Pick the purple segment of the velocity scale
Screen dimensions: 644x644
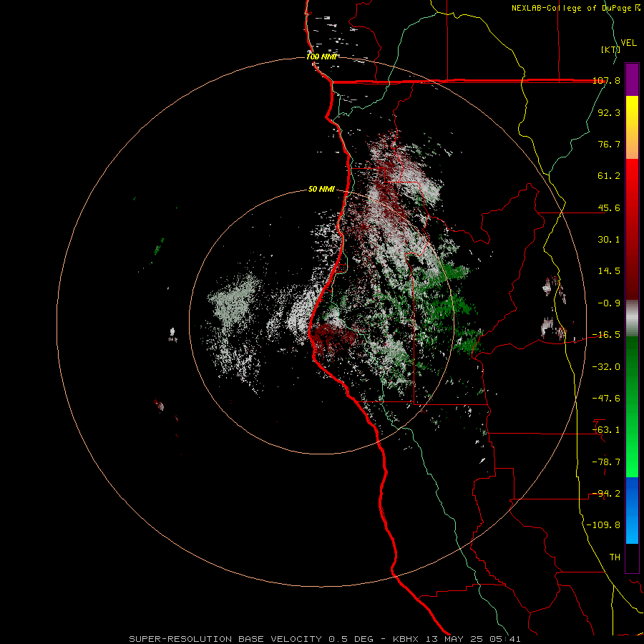(x=632, y=79)
